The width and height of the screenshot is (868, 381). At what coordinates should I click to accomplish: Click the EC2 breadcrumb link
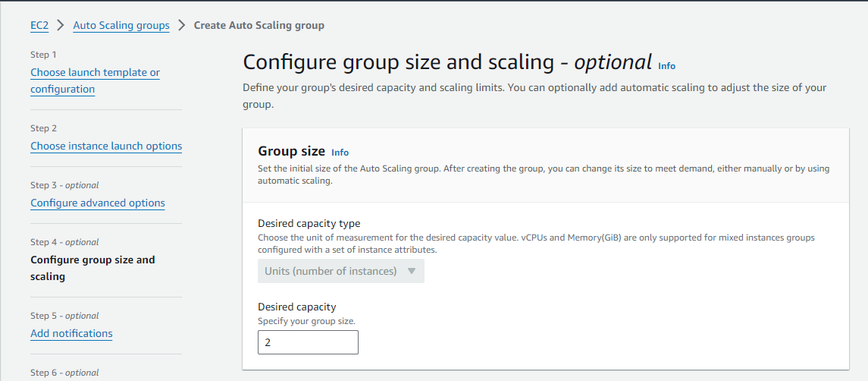click(39, 25)
